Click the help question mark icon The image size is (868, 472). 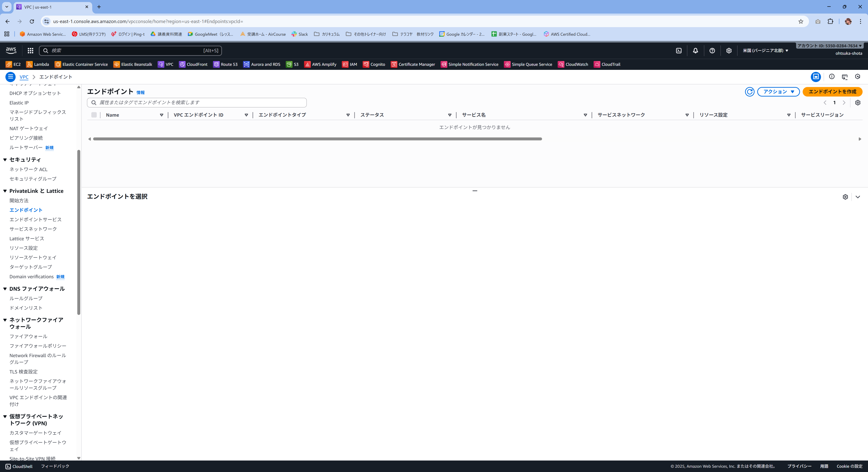[712, 51]
